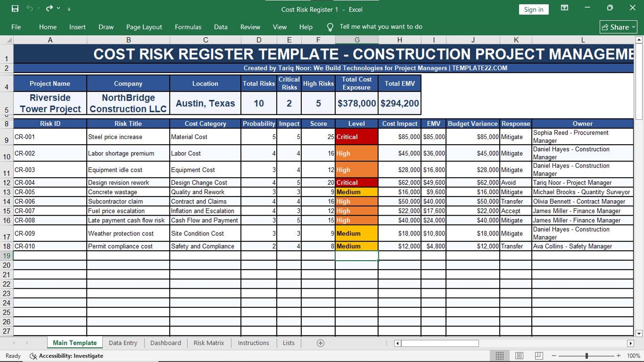644x362 pixels.
Task: Select the red Critical cell for CR-001
Action: click(x=357, y=137)
